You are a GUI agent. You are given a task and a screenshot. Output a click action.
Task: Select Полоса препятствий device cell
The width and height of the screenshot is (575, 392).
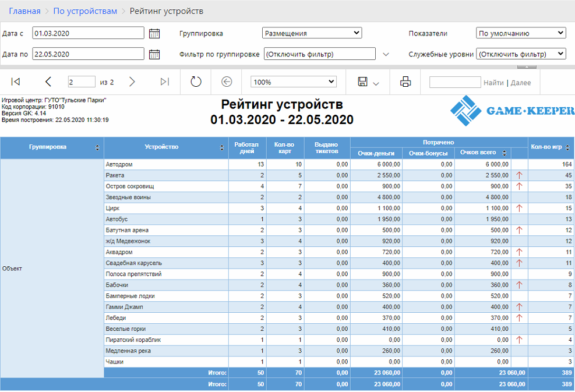[x=167, y=274]
